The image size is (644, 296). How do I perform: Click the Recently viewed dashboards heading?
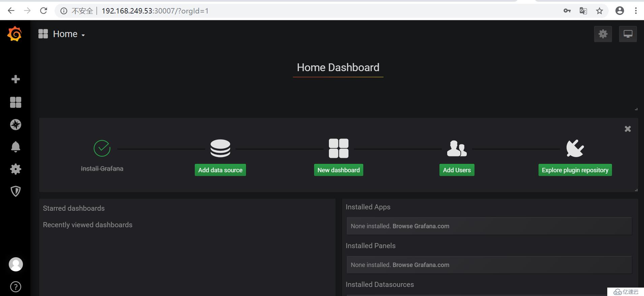tap(88, 225)
